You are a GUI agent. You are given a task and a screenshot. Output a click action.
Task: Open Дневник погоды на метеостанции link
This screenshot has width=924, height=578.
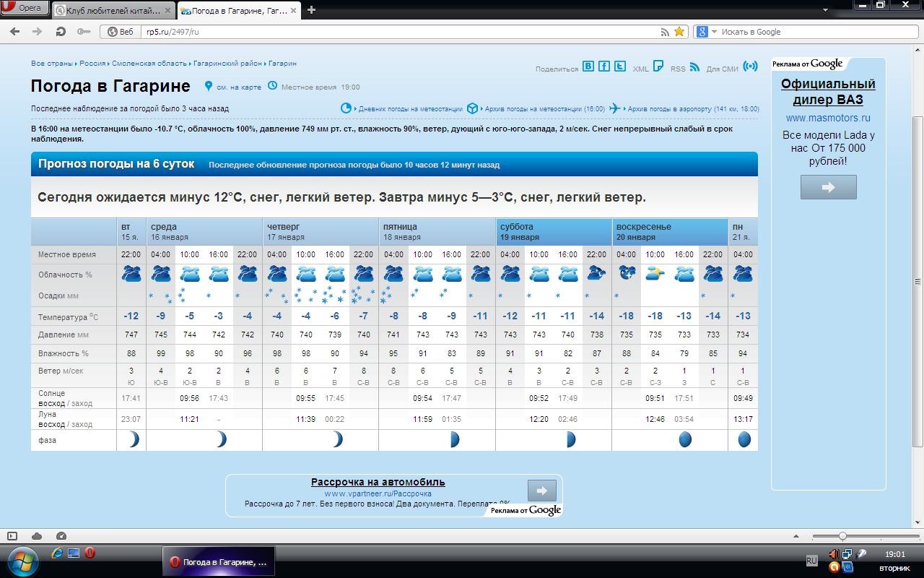pyautogui.click(x=410, y=109)
